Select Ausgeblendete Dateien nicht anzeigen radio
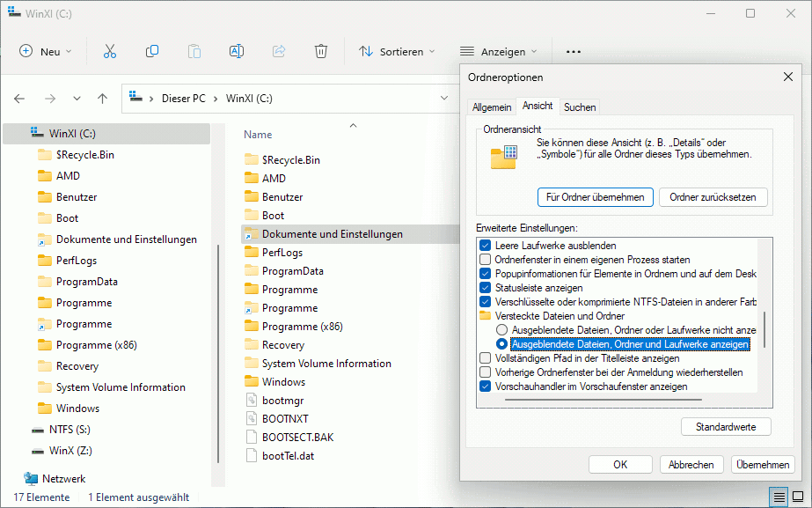812x508 pixels. [501, 329]
